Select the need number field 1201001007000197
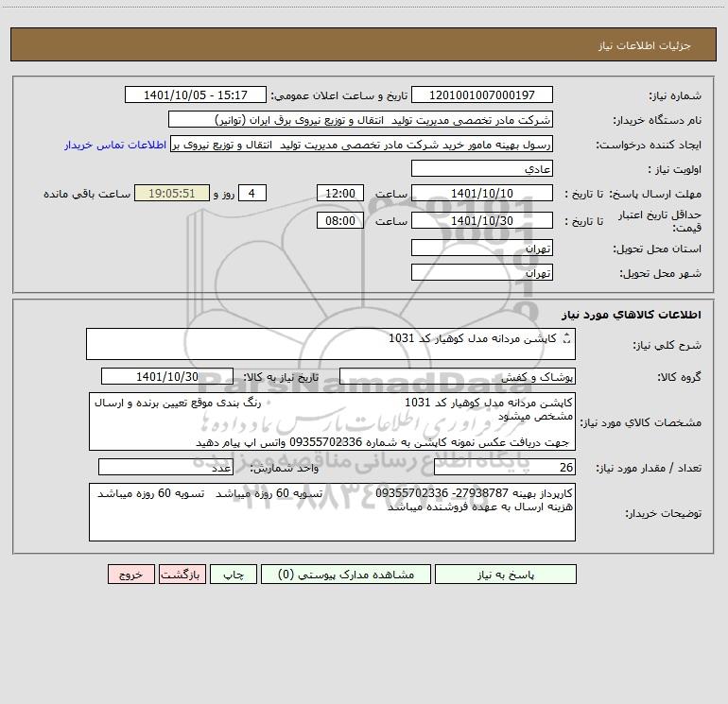This screenshot has height=704, width=728. tap(482, 95)
